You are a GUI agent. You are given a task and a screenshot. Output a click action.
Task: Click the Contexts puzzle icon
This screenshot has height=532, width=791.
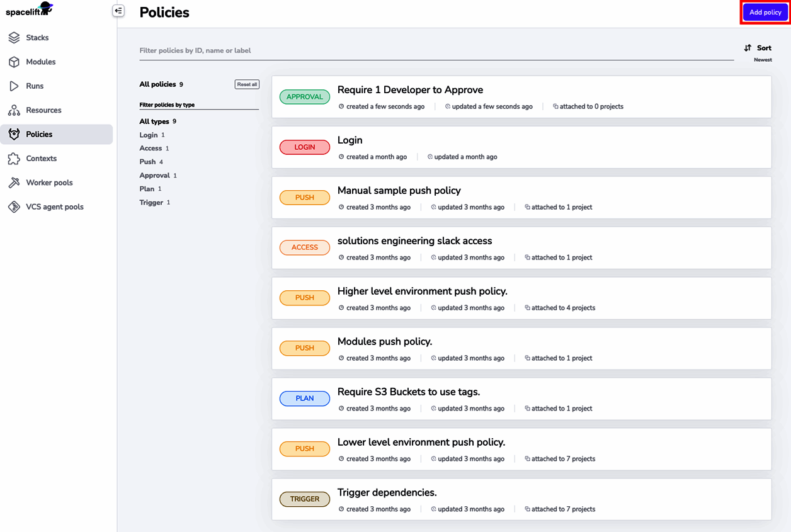point(14,159)
